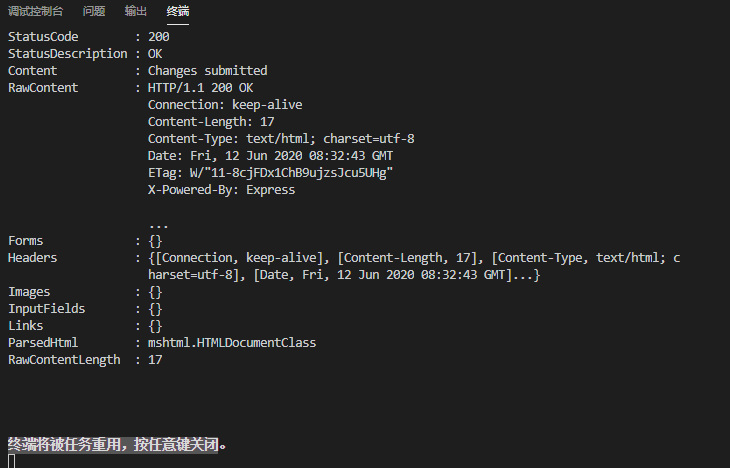Click the Headers property label
Image resolution: width=730 pixels, height=468 pixels.
coord(33,258)
